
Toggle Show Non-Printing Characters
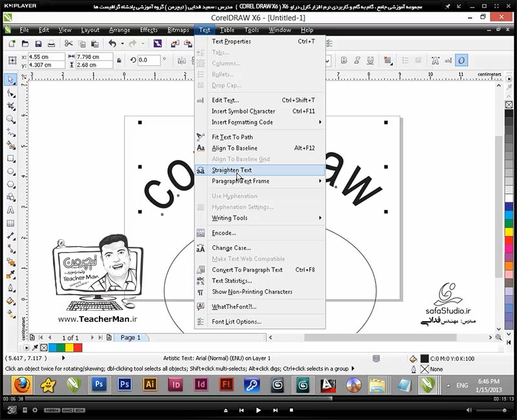click(260, 292)
